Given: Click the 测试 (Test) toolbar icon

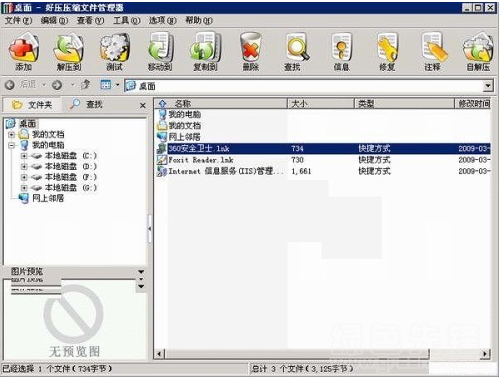Looking at the screenshot, I should 114,48.
